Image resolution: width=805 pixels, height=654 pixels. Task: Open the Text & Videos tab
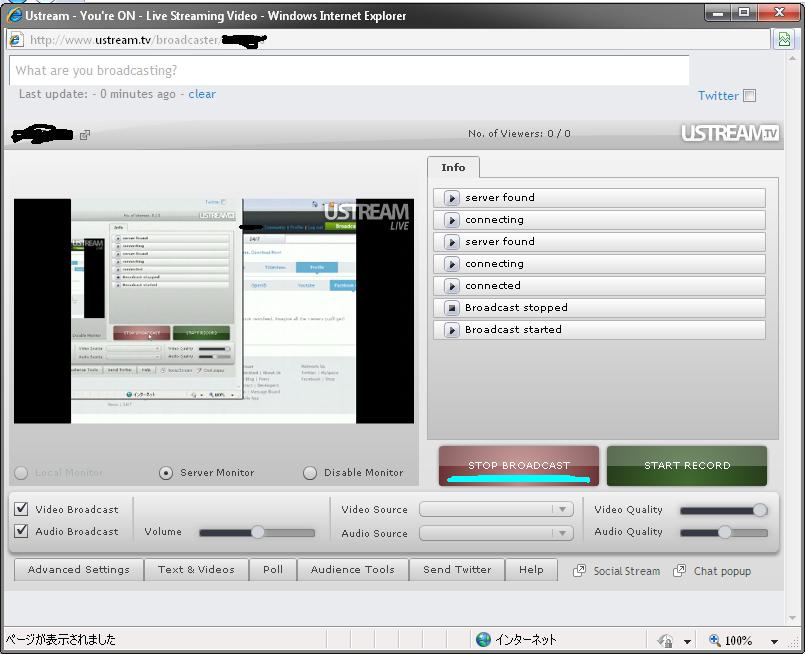point(196,570)
